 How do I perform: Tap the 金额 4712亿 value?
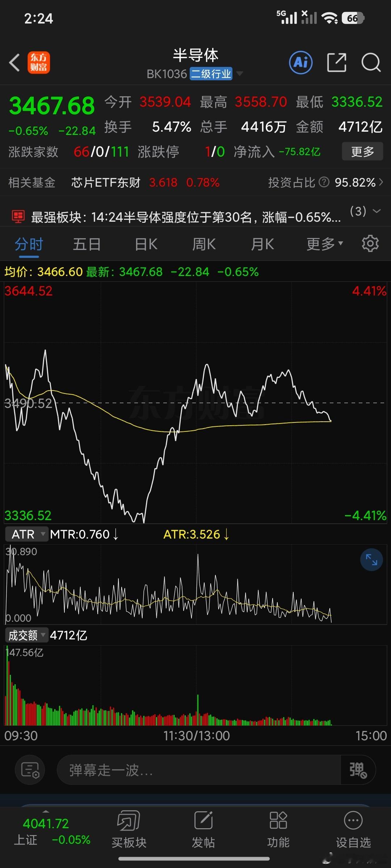pos(361,127)
